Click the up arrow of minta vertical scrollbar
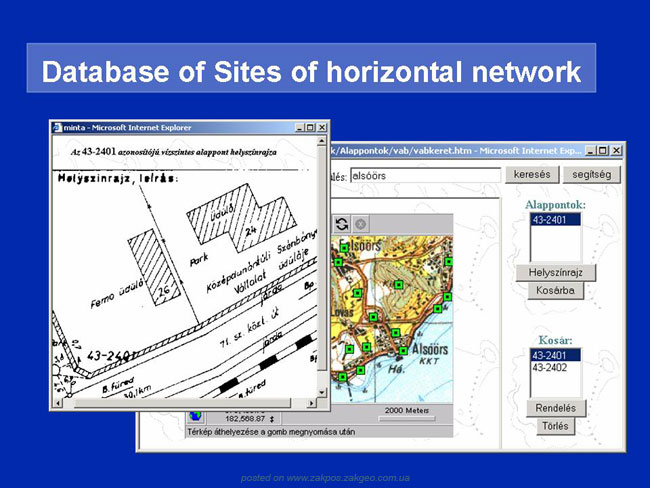 322,141
